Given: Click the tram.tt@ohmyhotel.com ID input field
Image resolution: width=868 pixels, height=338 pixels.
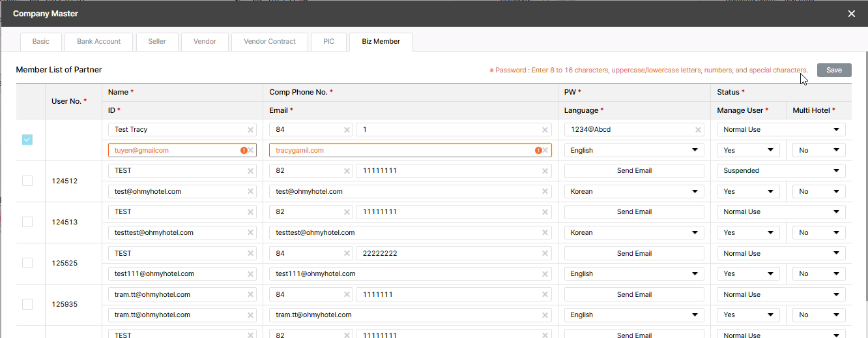Looking at the screenshot, I should pyautogui.click(x=175, y=315).
